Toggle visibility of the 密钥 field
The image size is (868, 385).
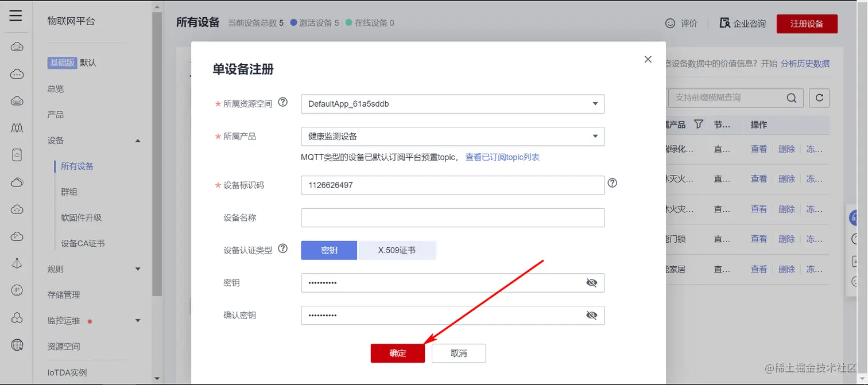point(592,283)
